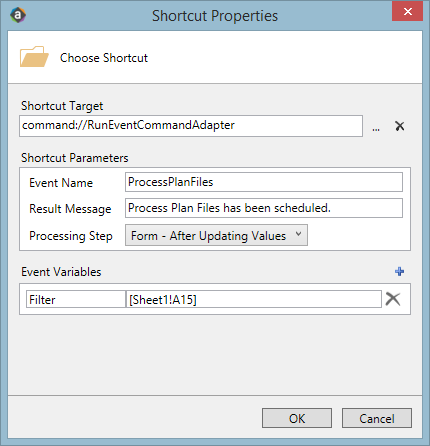Click the Choose Shortcut header text
Viewport: 430px width, 446px height.
pyautogui.click(x=104, y=58)
